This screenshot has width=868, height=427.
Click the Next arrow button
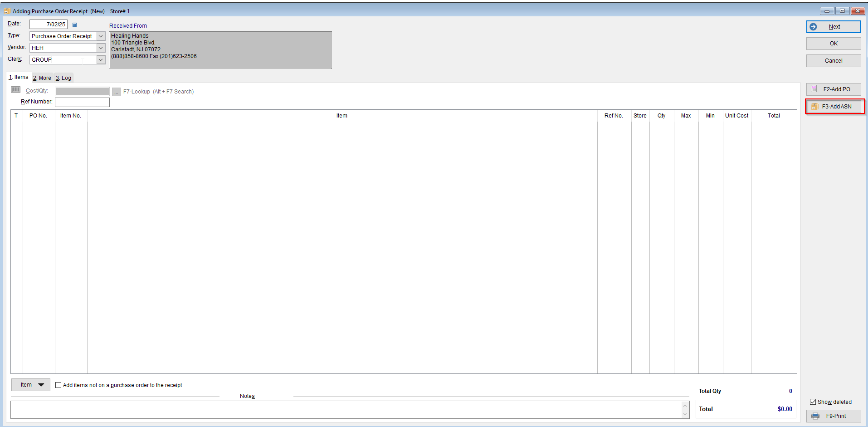point(833,27)
